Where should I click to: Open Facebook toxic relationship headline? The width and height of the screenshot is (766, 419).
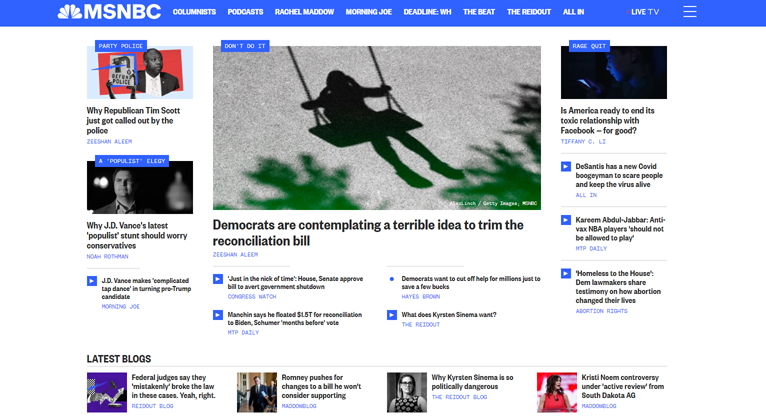[607, 121]
